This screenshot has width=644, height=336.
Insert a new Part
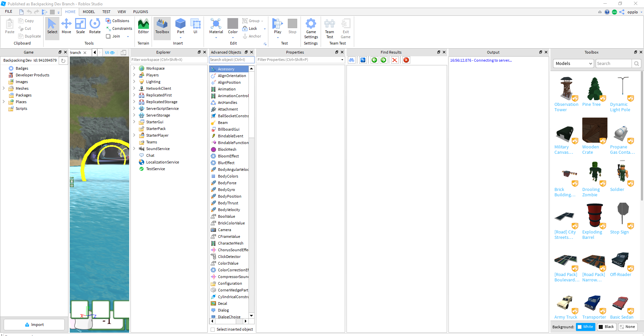[x=180, y=24]
